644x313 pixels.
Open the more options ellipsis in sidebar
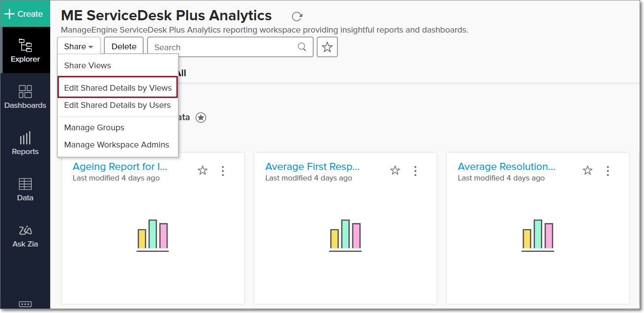tap(25, 304)
